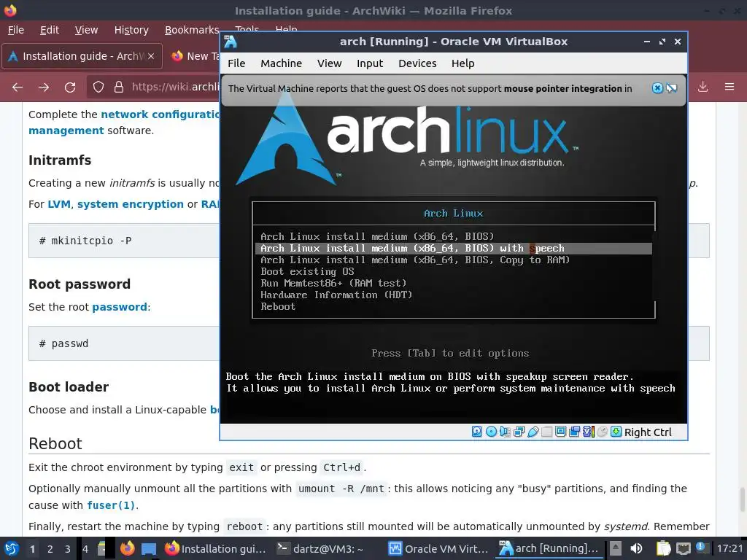
Task: Open the LVM wiki link
Action: [59, 204]
